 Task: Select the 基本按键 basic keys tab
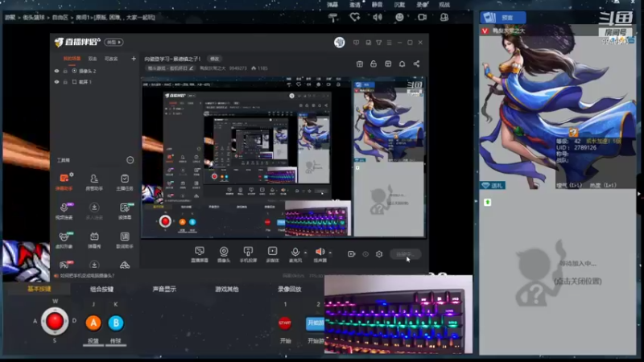tap(39, 289)
